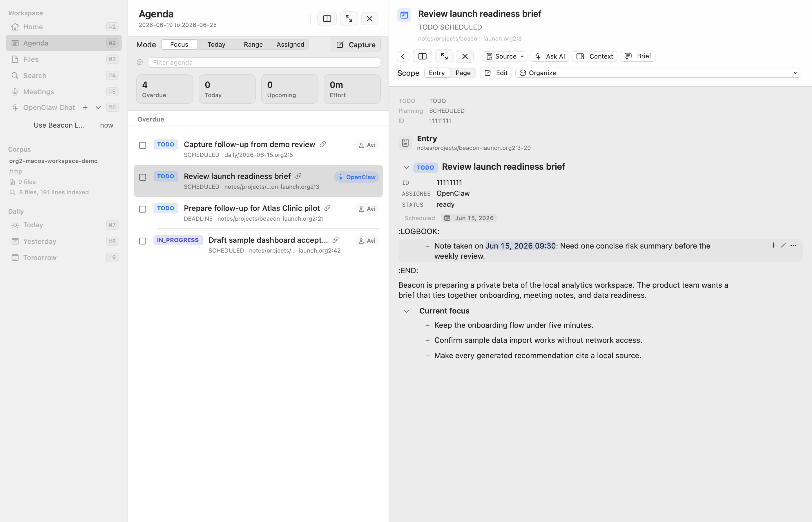The image size is (812, 522).
Task: Check off Draft sample dashboard task
Action: coord(143,241)
